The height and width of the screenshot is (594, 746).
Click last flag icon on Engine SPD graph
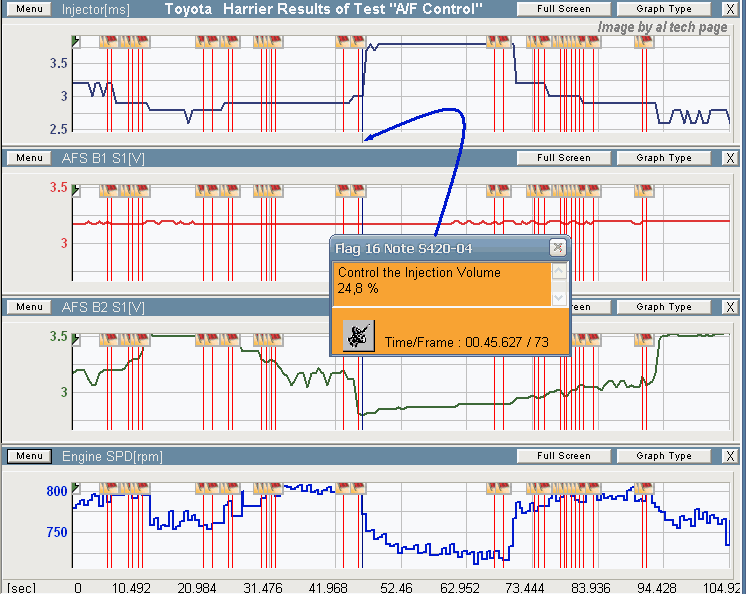[645, 489]
